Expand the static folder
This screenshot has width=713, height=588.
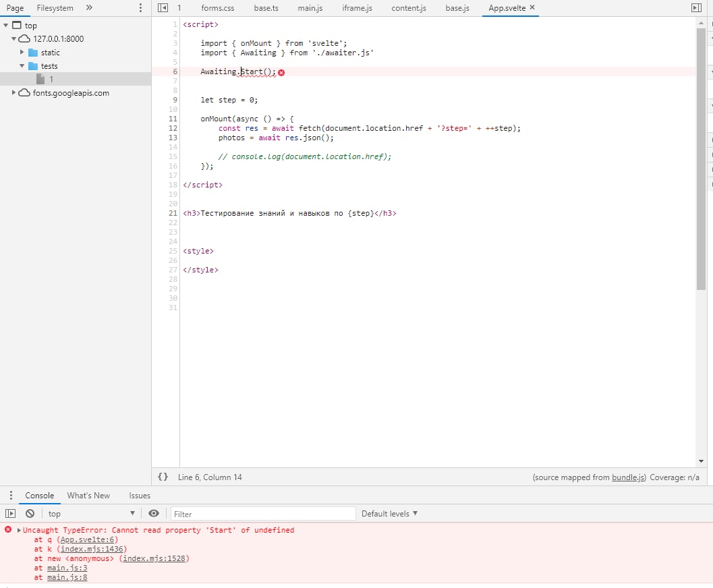tap(22, 52)
